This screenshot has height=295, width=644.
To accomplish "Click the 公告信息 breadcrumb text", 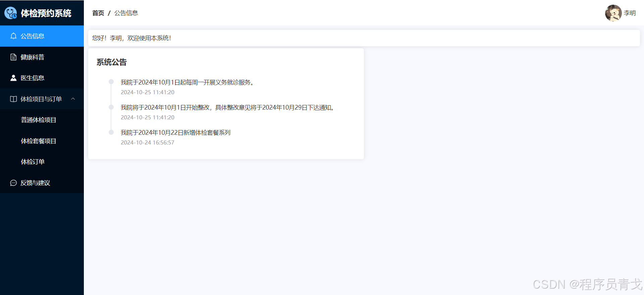I will tap(126, 13).
